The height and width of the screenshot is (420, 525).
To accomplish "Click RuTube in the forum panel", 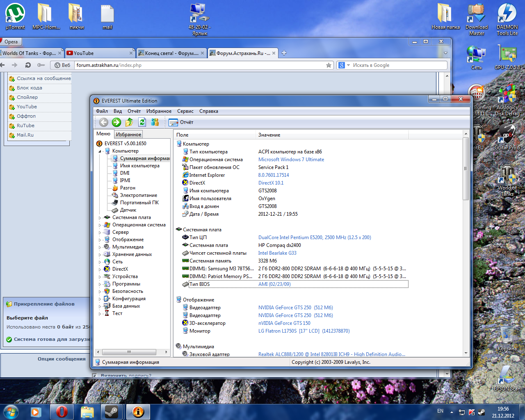I will tap(25, 126).
